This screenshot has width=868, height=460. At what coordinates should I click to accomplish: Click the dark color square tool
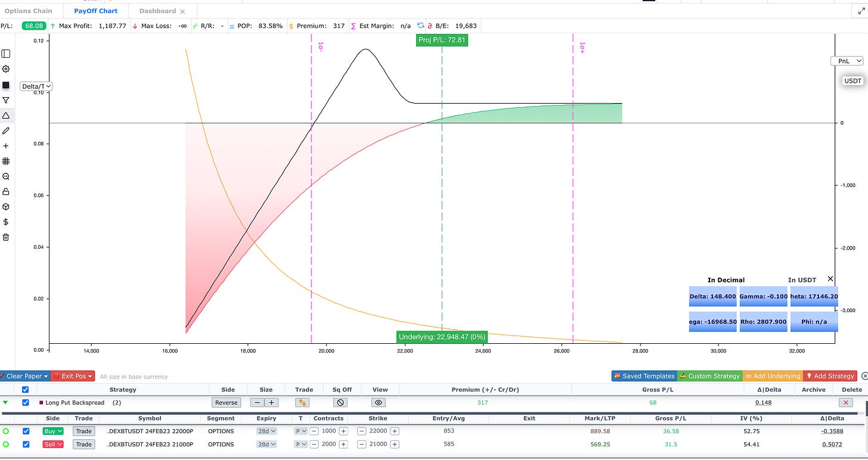pos(6,85)
